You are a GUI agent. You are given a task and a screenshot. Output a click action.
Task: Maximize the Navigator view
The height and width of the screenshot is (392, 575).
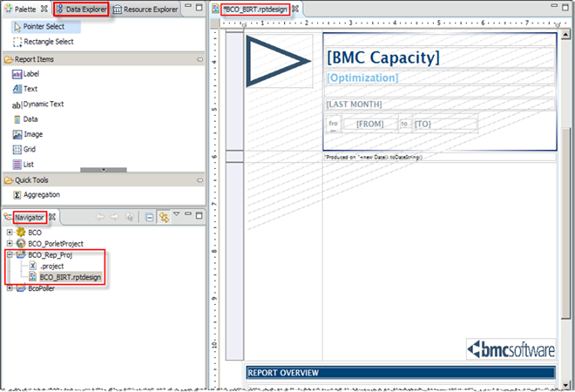200,216
